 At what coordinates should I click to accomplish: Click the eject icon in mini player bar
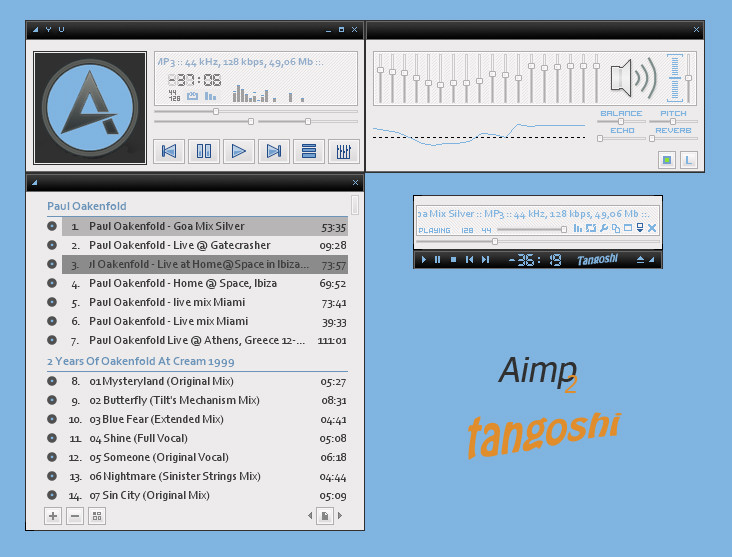click(x=640, y=260)
